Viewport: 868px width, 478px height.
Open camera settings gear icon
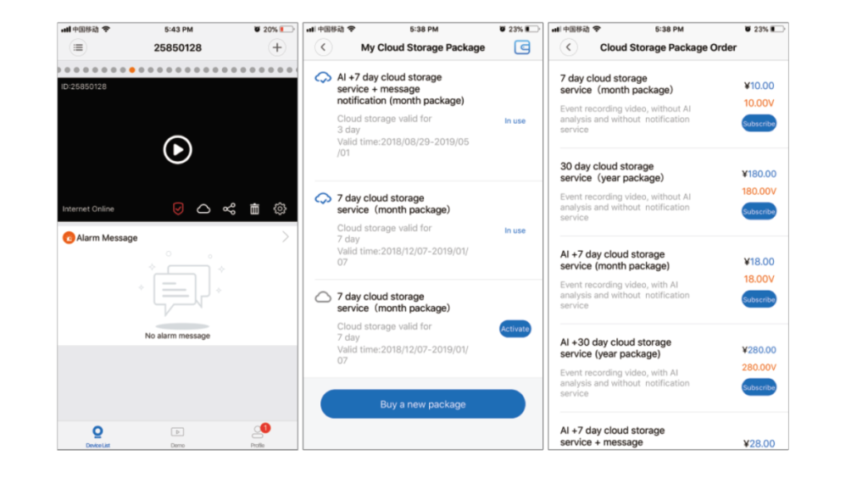tap(280, 208)
